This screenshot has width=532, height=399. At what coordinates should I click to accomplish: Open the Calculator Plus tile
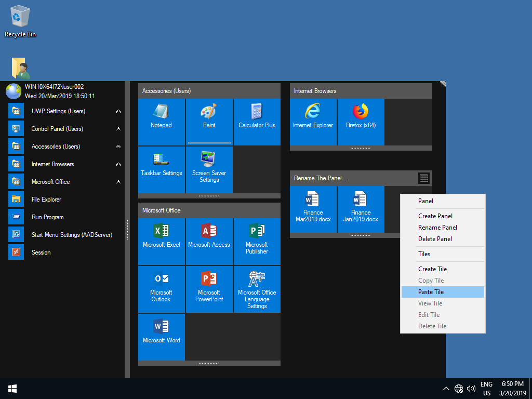click(257, 122)
